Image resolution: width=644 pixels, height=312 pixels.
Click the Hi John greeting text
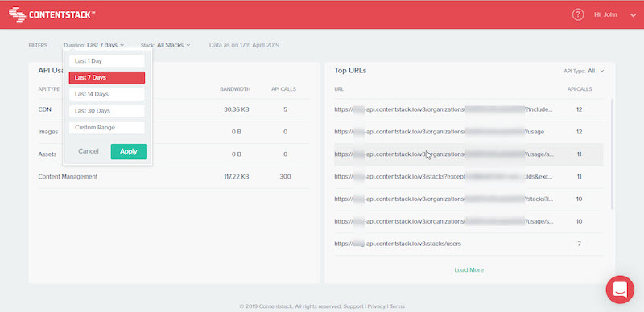(x=605, y=14)
